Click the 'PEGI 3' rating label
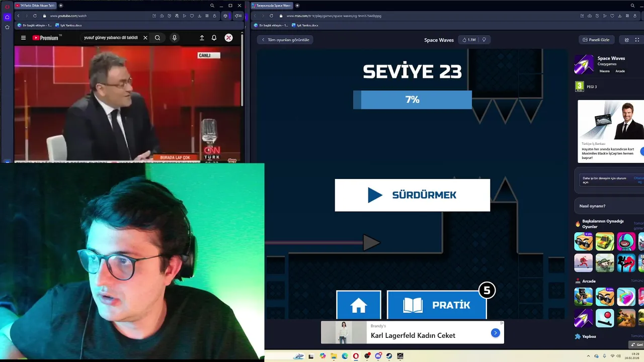This screenshot has height=362, width=644. (x=592, y=86)
